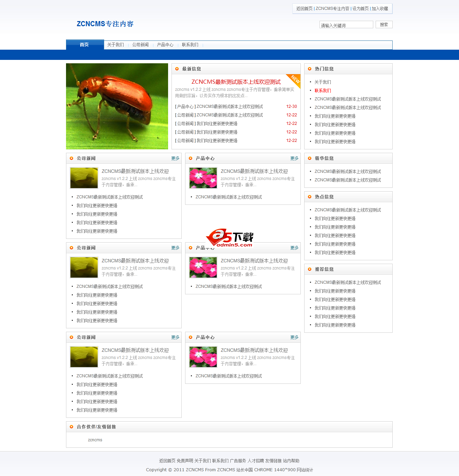Click the 热门信息 panel heading

324,69
